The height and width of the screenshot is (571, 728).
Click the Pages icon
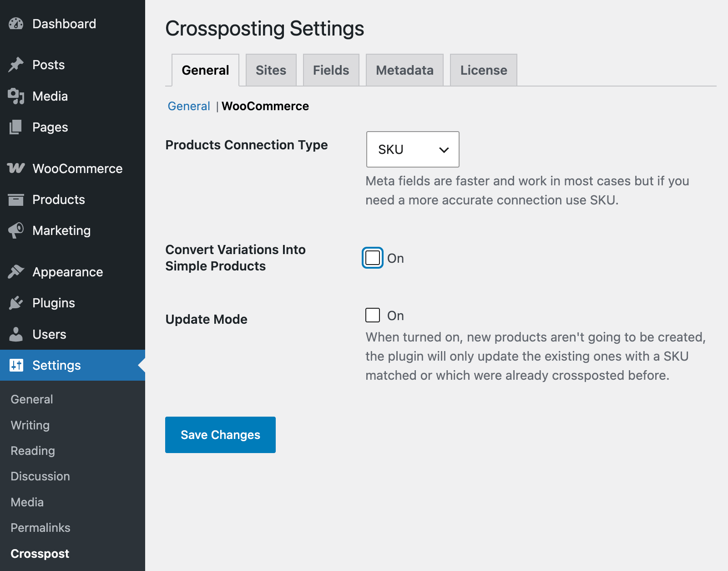pos(16,127)
